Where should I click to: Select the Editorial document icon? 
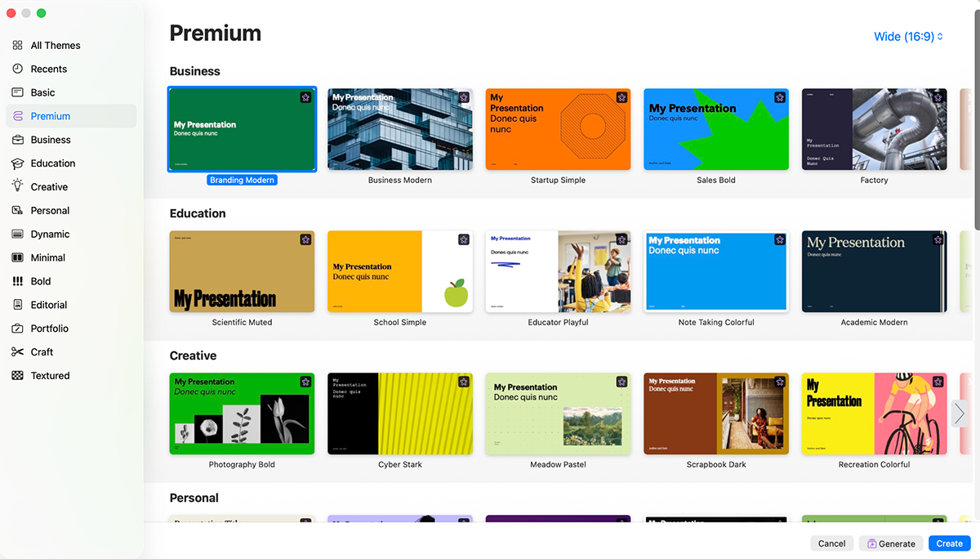[18, 304]
